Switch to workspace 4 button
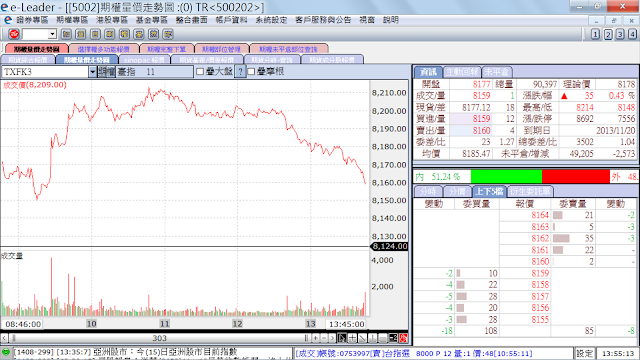The width and height of the screenshot is (640, 360). point(632,34)
